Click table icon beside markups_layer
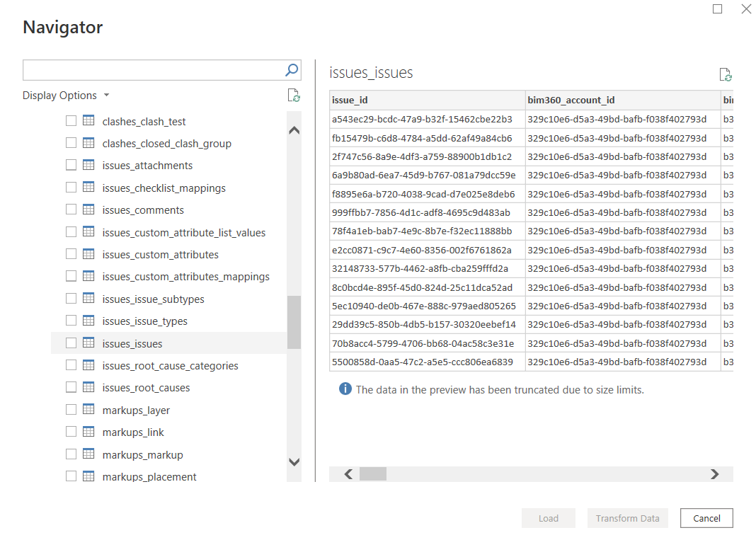This screenshot has height=540, width=756. (88, 410)
